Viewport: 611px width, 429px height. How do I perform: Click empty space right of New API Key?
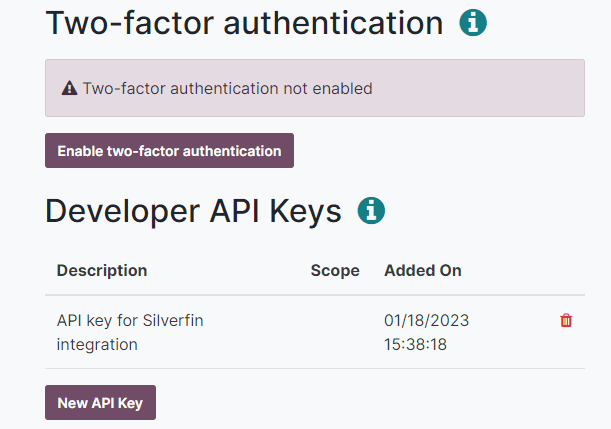(380, 403)
